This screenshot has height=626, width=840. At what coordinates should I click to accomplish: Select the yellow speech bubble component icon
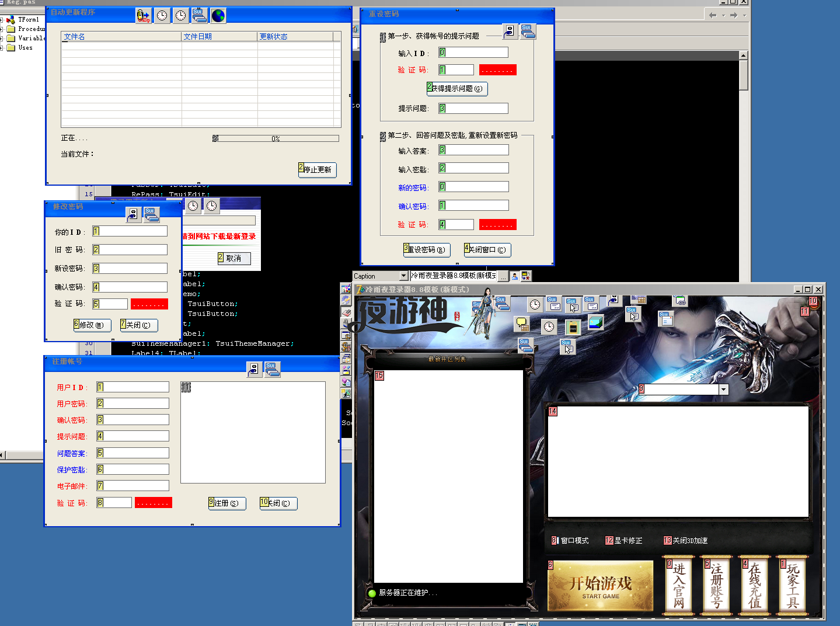522,324
